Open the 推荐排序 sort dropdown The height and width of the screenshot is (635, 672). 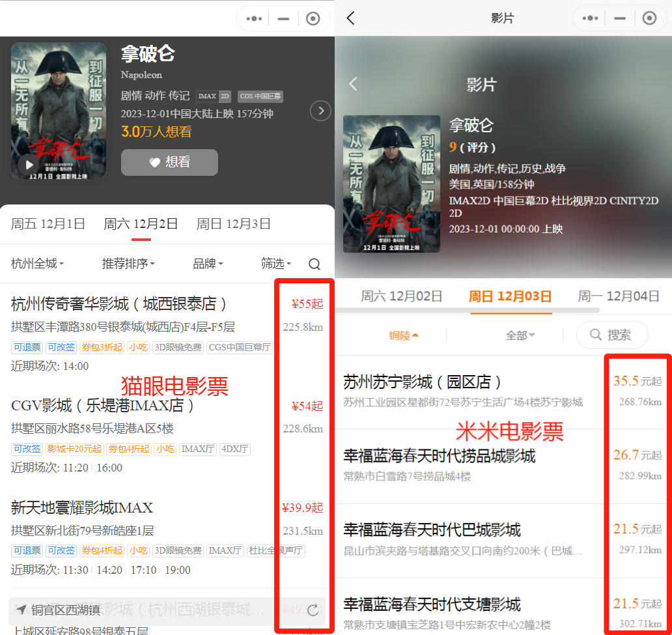(128, 264)
